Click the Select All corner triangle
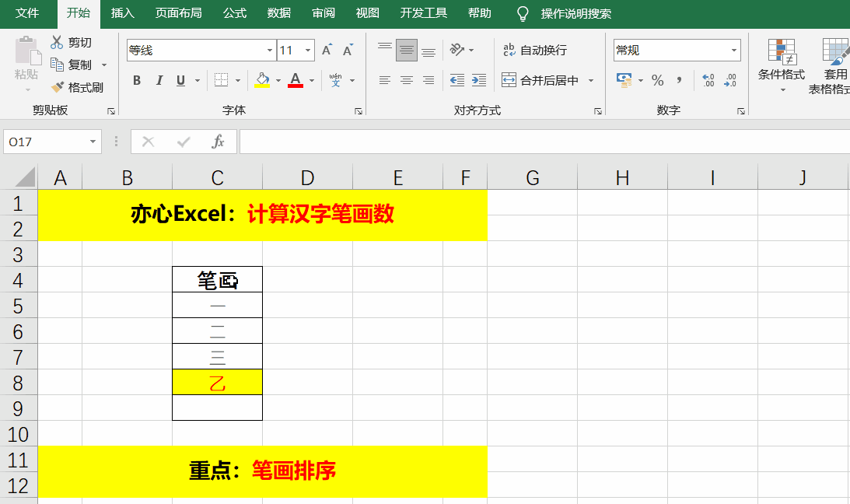Screen dimensions: 850x504 tap(24, 177)
